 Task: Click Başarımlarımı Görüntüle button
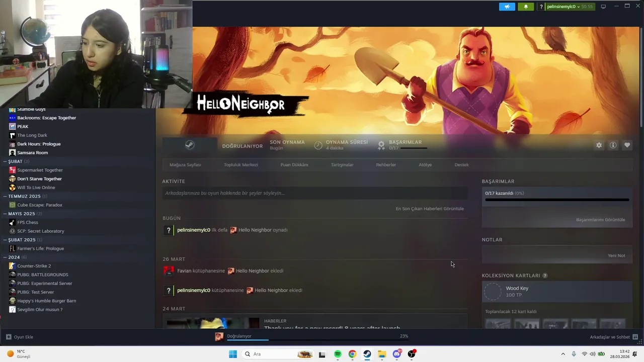point(601,220)
